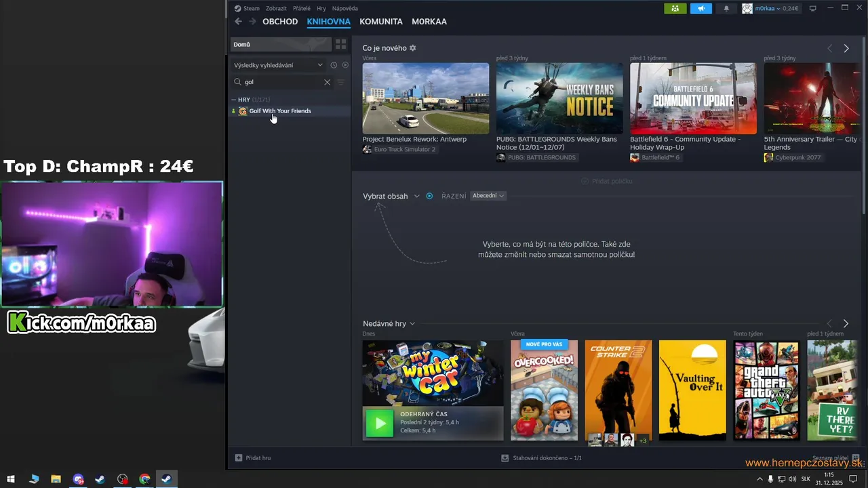
Task: Show next What's New items arrow
Action: point(846,48)
